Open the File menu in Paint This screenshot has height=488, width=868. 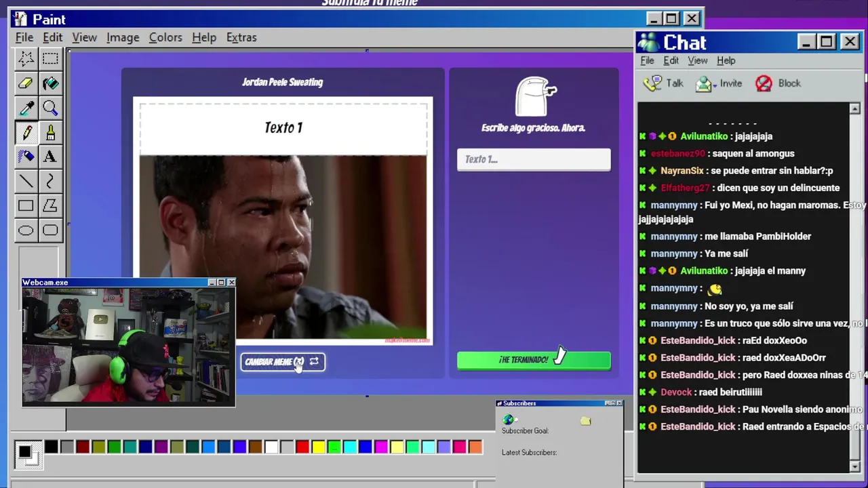(24, 37)
